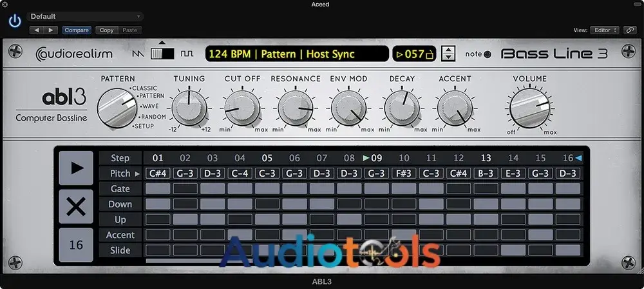Click the BPM Pattern Host Sync display
This screenshot has width=644, height=289.
pyautogui.click(x=297, y=54)
